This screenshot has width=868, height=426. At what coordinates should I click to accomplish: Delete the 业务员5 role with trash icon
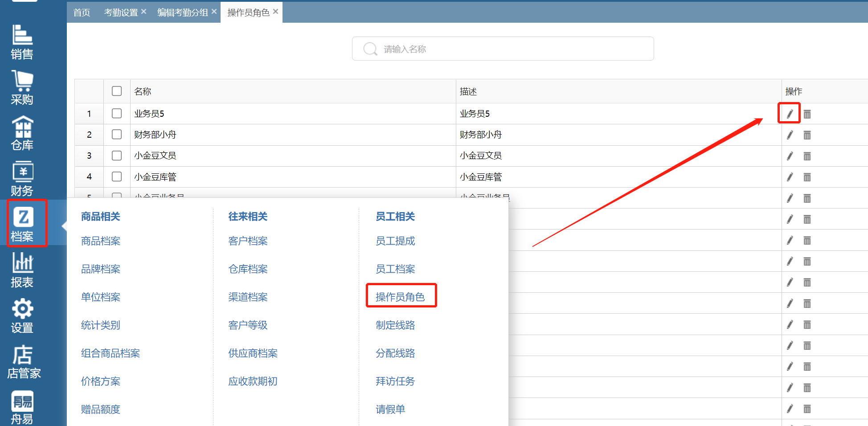coord(807,114)
